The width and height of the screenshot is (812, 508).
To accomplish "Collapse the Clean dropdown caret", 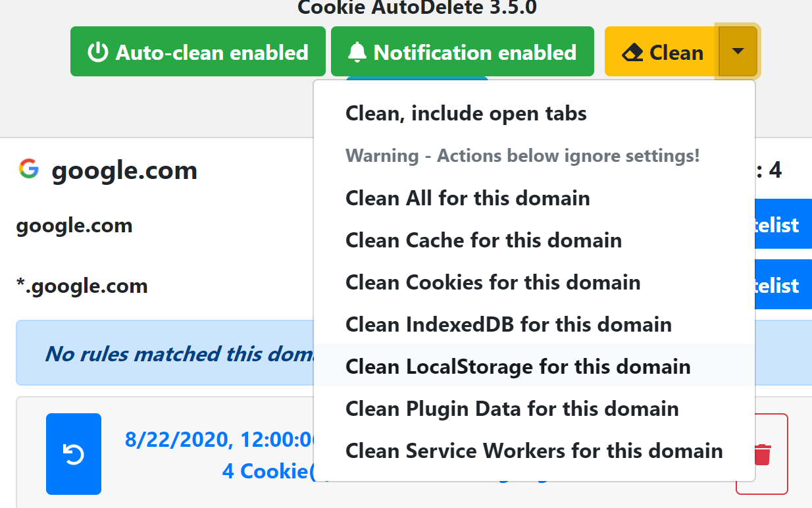I will (x=738, y=51).
